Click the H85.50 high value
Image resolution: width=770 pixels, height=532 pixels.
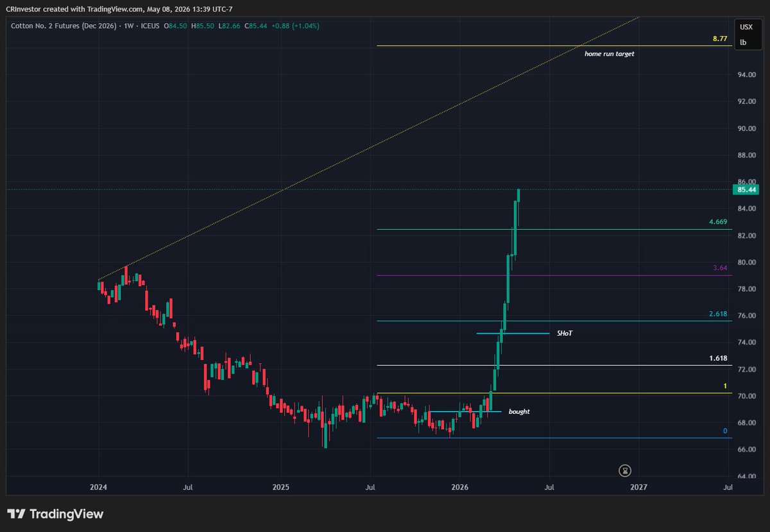203,26
